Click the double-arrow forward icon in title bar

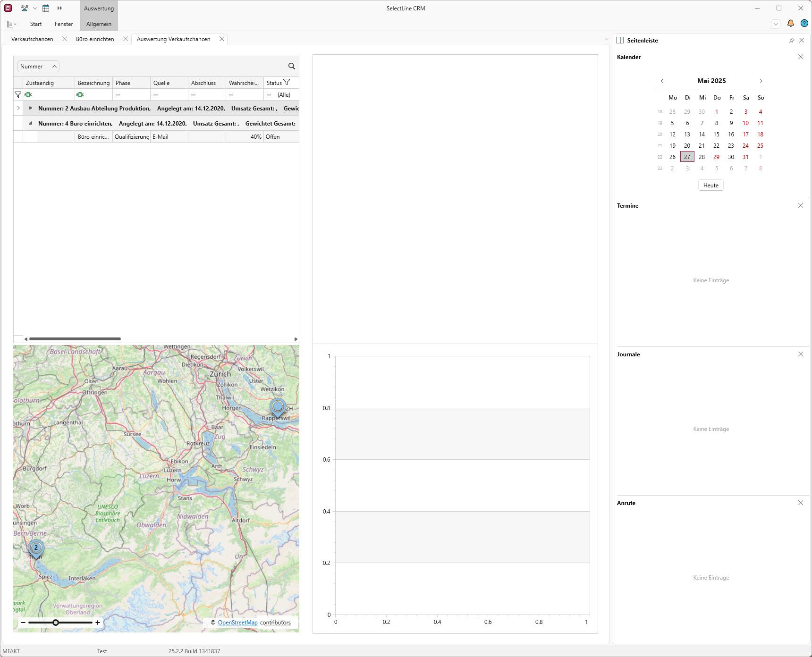point(59,8)
